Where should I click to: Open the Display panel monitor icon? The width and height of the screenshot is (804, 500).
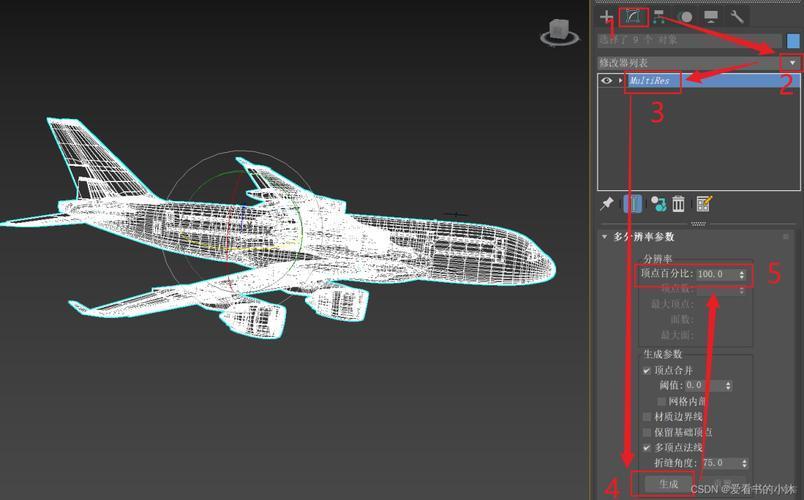(711, 16)
